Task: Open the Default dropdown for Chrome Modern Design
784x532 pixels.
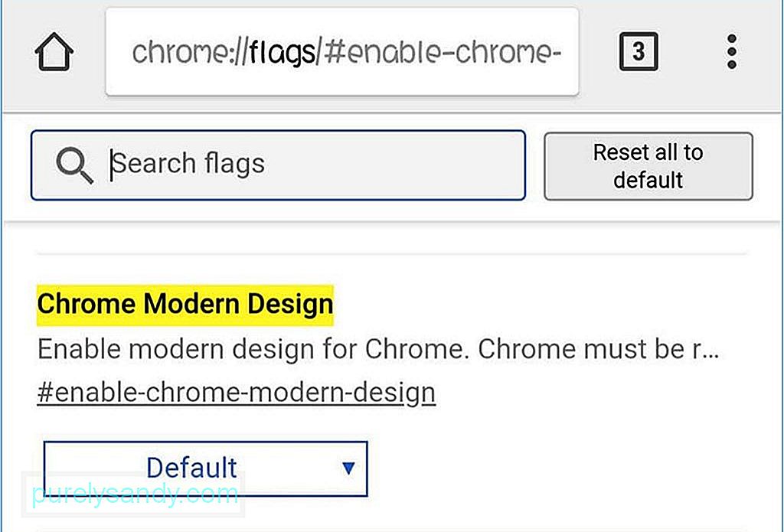Action: [x=205, y=468]
